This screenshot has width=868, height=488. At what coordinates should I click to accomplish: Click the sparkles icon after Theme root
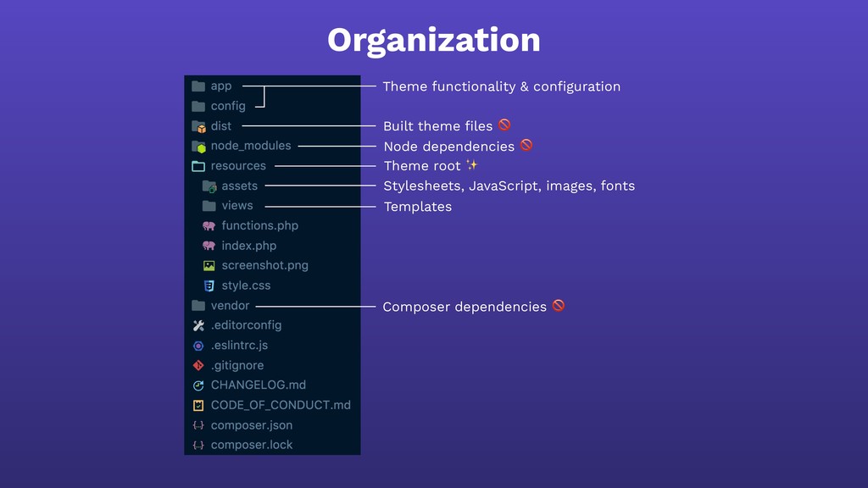471,165
